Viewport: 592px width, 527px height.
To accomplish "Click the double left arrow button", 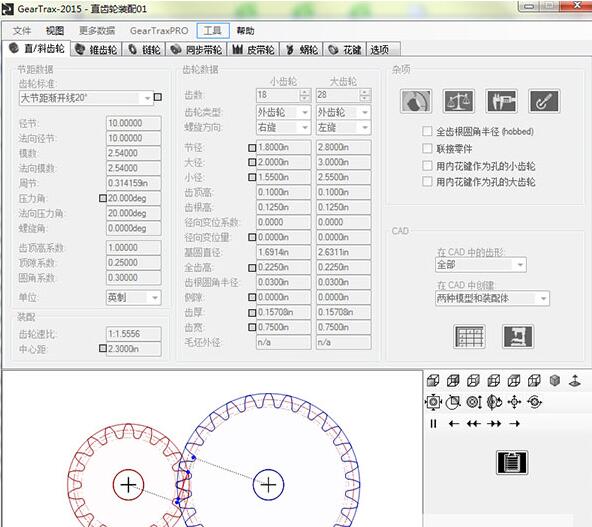I will tap(473, 424).
